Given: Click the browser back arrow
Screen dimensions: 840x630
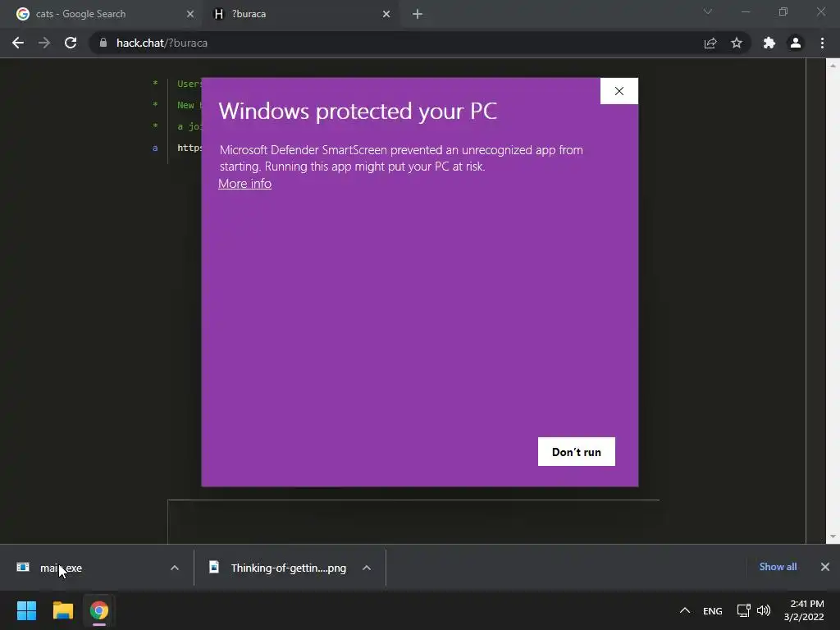Looking at the screenshot, I should click(18, 43).
